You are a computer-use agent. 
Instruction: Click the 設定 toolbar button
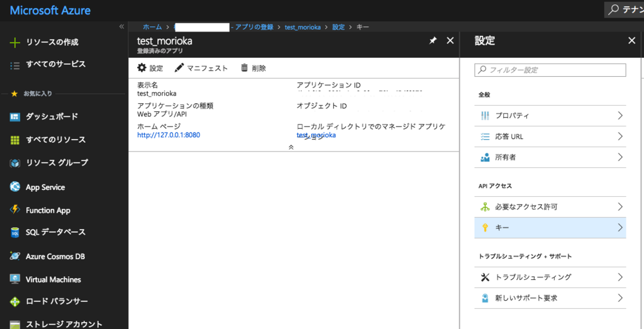150,68
